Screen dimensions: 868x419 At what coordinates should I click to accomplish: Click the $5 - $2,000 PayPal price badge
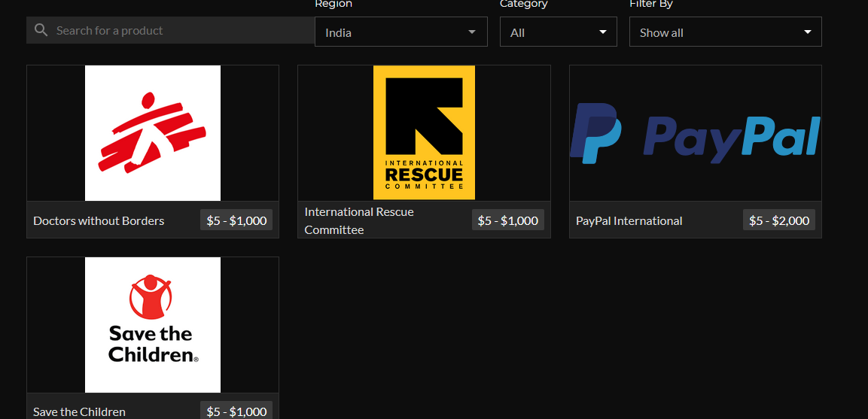pos(778,220)
